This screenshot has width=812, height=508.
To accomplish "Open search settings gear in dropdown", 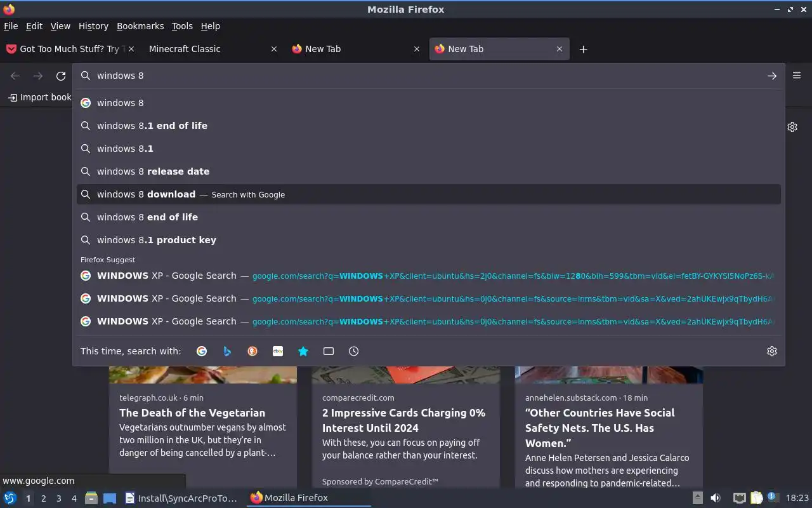I will coord(771,351).
